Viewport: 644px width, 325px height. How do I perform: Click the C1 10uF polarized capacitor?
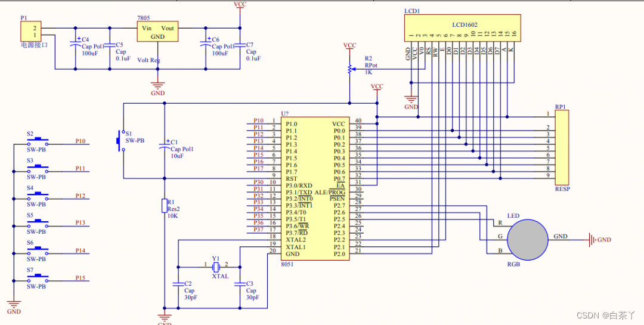pyautogui.click(x=165, y=145)
